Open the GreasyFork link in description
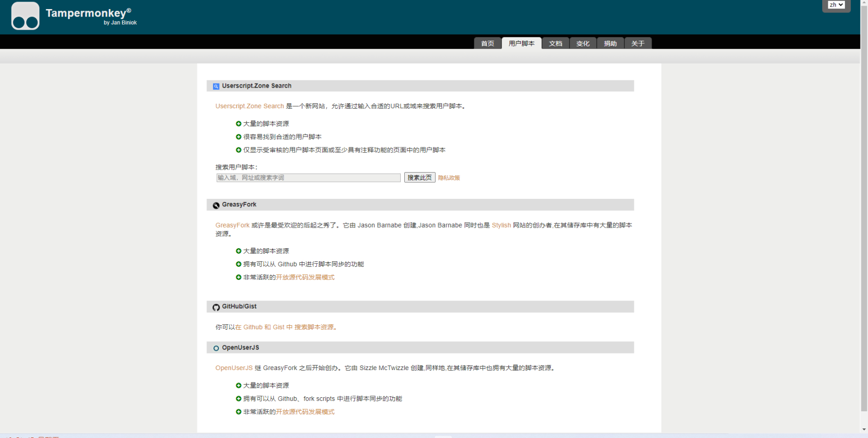868x438 pixels. point(233,226)
